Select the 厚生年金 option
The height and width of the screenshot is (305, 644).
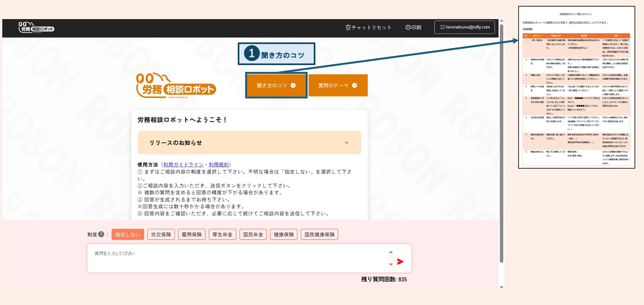coord(223,234)
